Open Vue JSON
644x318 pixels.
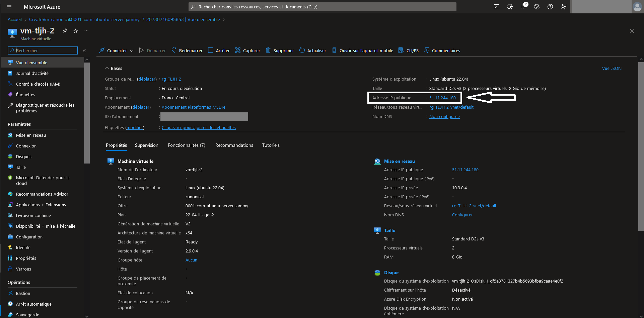point(612,68)
